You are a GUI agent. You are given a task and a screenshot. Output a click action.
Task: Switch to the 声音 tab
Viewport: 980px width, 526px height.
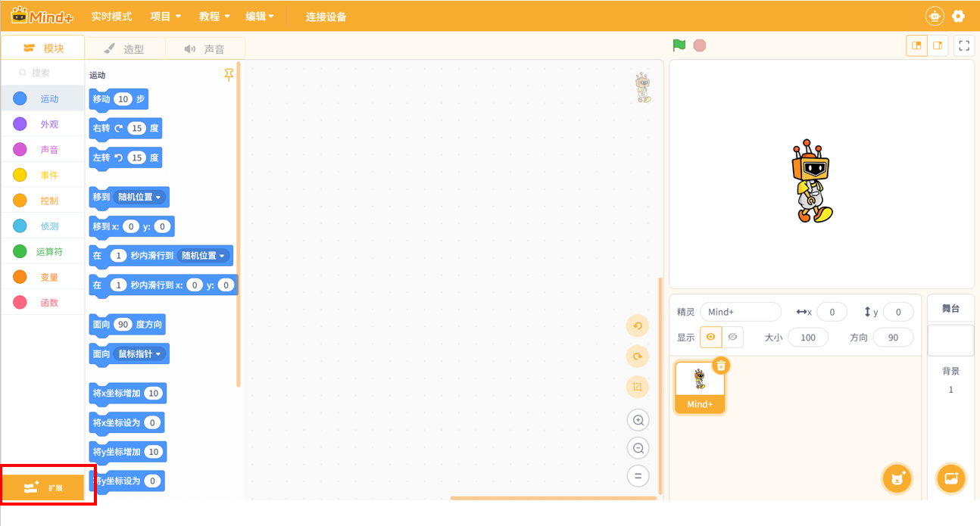pyautogui.click(x=204, y=49)
